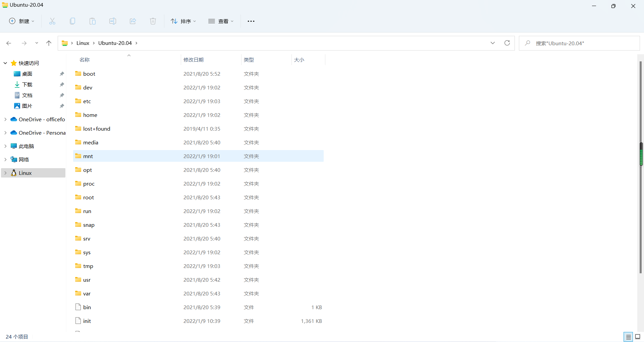Screen dimensions: 644x342
Task: Expand the OneDrive - officefo node
Action: click(x=5, y=119)
